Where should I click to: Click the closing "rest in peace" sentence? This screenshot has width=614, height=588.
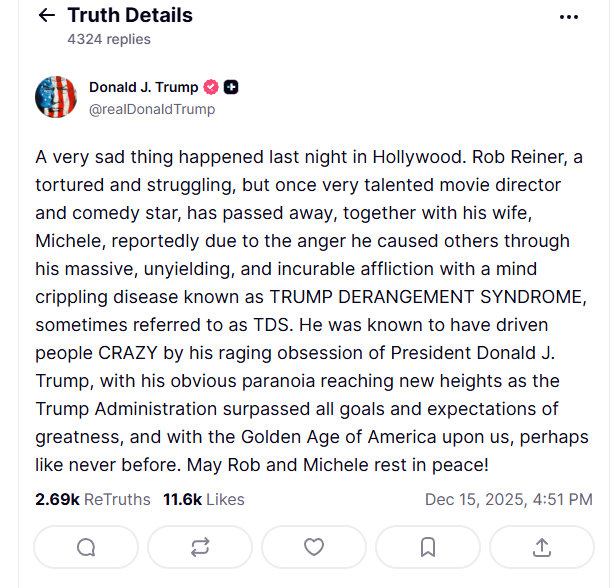368,466
